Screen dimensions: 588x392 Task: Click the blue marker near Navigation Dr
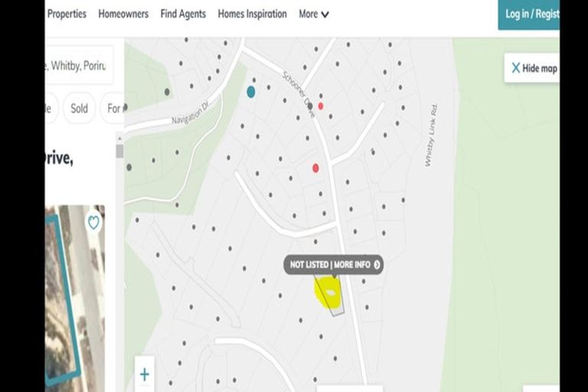251,92
